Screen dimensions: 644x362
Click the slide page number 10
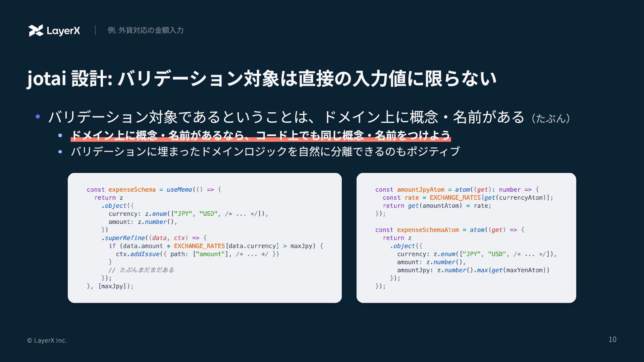[612, 340]
